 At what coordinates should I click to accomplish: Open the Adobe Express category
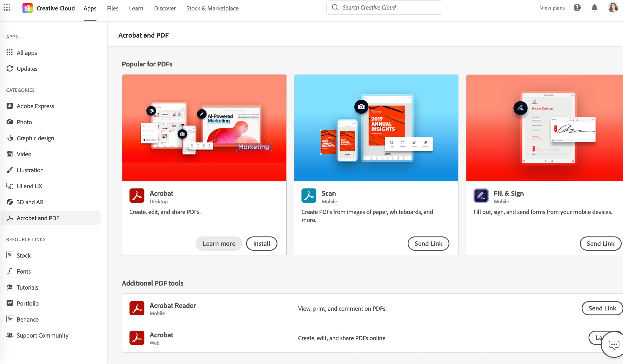coord(35,106)
